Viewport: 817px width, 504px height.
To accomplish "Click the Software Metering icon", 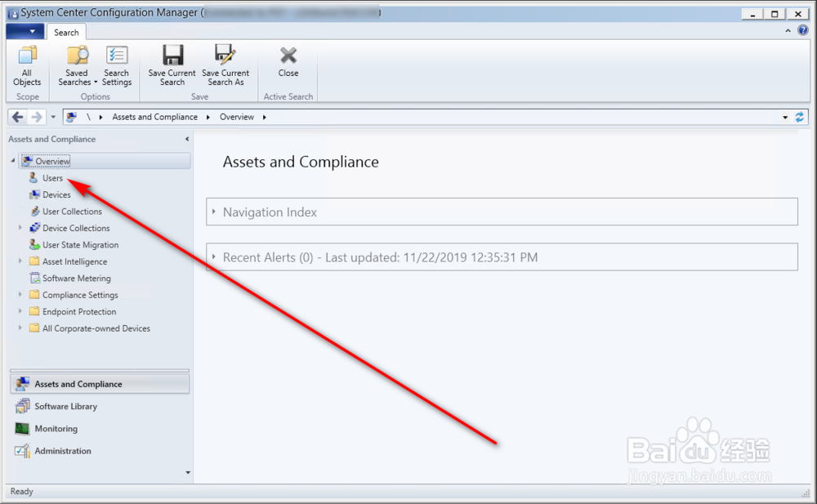I will click(x=35, y=278).
